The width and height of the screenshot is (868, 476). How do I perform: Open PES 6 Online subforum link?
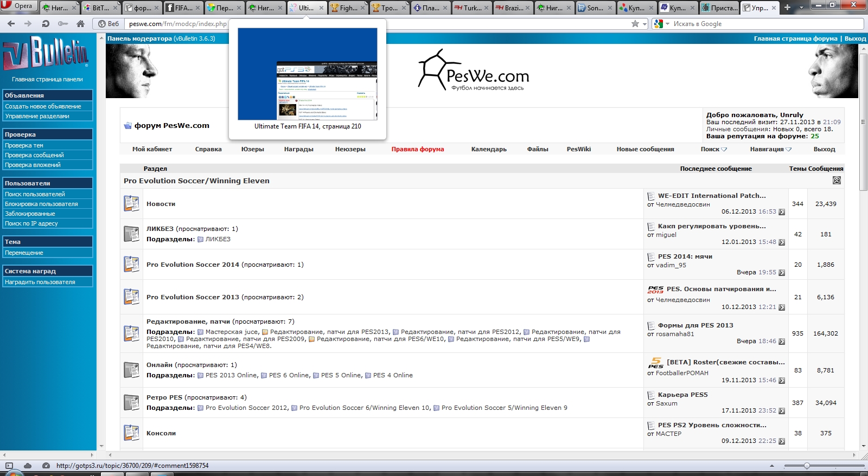tap(289, 375)
